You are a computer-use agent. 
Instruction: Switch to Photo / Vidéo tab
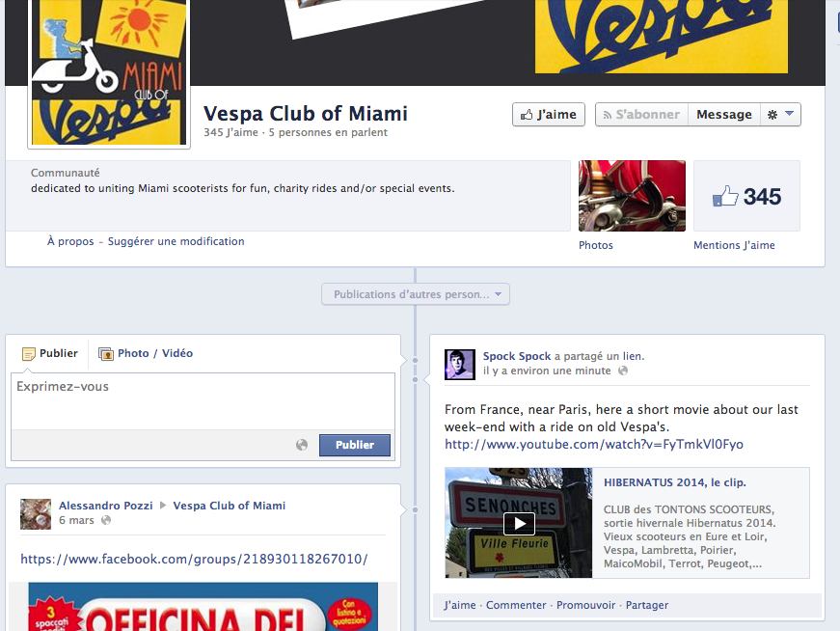(x=146, y=353)
